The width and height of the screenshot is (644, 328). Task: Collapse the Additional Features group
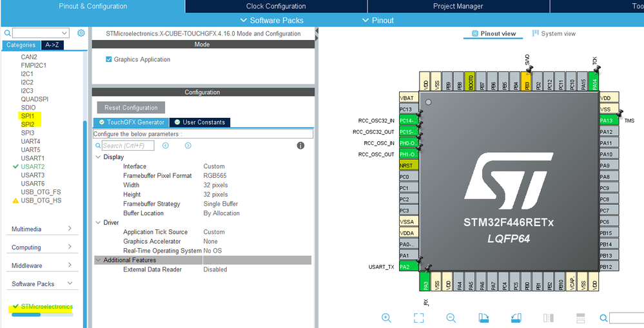(x=98, y=260)
